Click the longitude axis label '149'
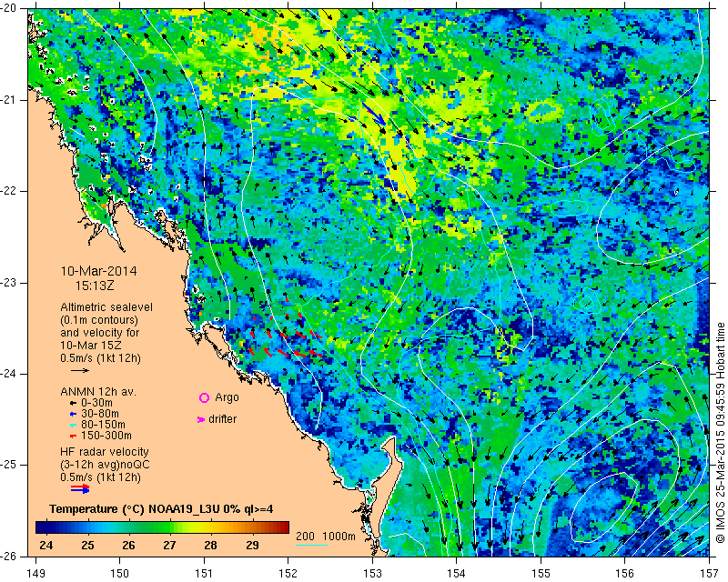 click(35, 574)
